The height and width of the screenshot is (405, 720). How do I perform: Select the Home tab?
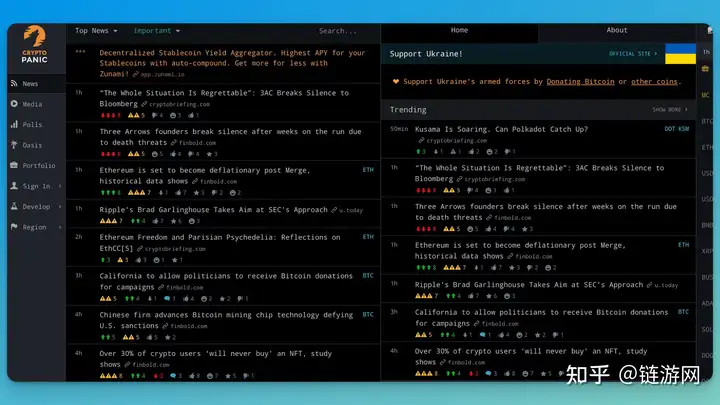click(459, 30)
